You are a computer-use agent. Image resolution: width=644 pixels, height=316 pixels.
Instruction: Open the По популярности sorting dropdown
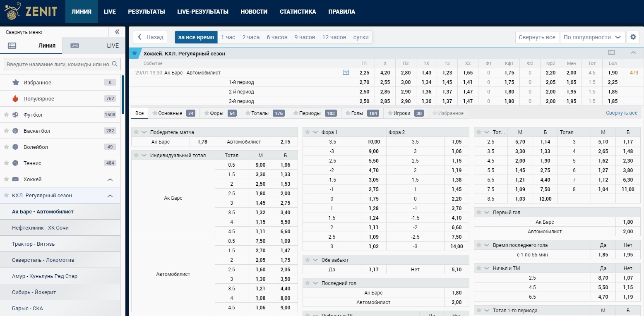(592, 37)
